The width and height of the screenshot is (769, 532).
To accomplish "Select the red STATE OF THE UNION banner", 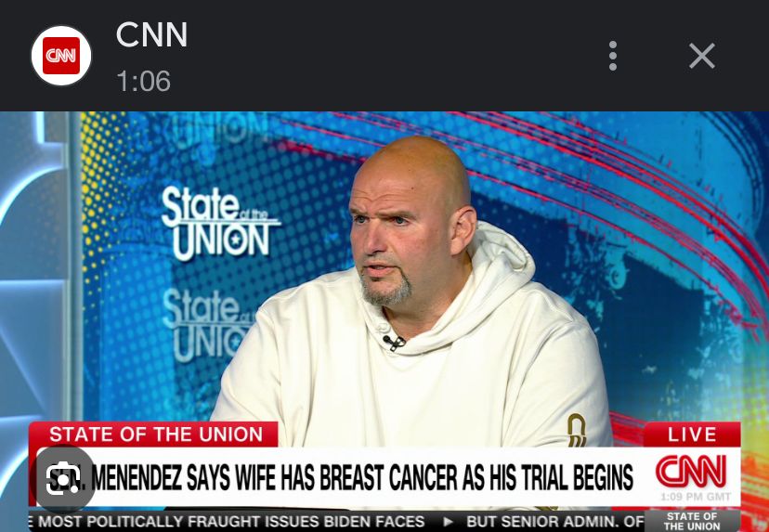I will [x=153, y=435].
